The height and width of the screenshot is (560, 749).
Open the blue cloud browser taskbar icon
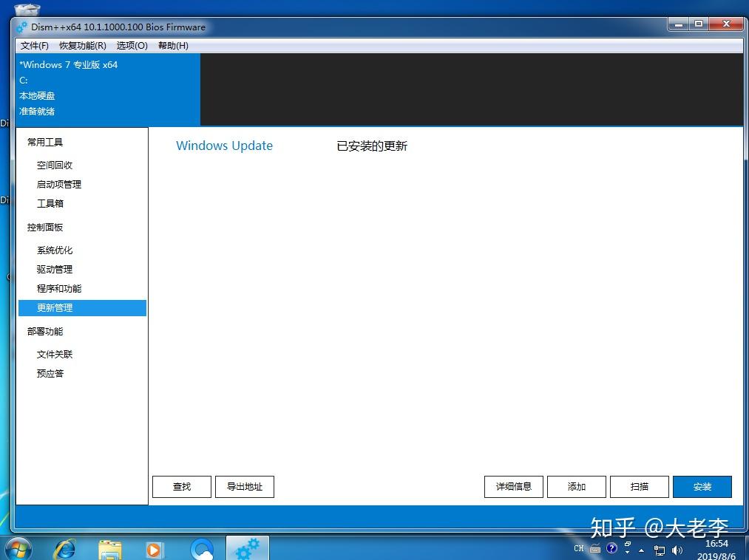(202, 550)
